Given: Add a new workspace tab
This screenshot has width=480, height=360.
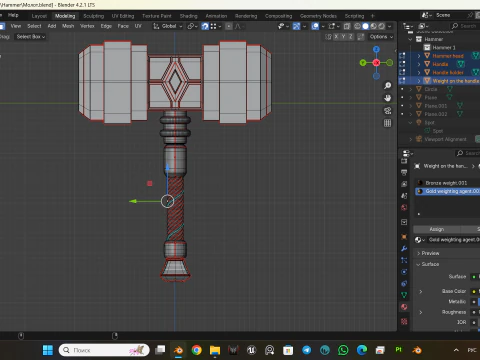Looking at the screenshot, I should click(373, 16).
